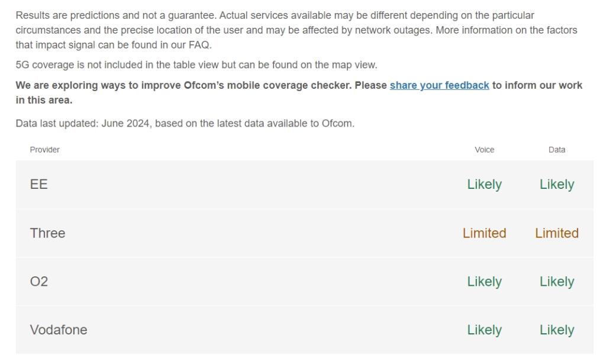Select the Three provider name

coord(47,233)
